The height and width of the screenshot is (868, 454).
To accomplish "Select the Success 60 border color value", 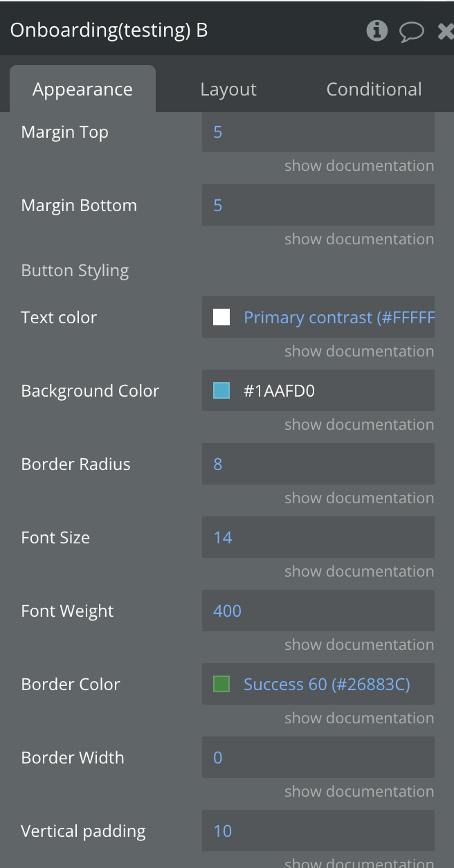I will coord(327,685).
